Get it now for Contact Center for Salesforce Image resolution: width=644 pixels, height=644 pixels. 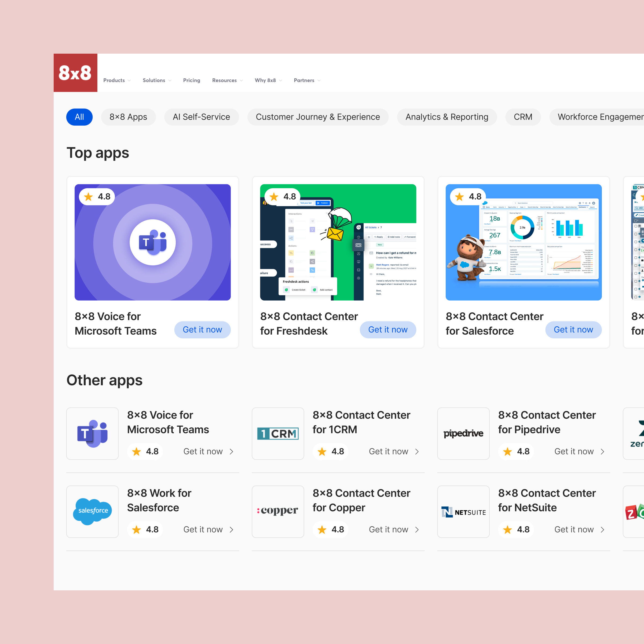tap(573, 330)
